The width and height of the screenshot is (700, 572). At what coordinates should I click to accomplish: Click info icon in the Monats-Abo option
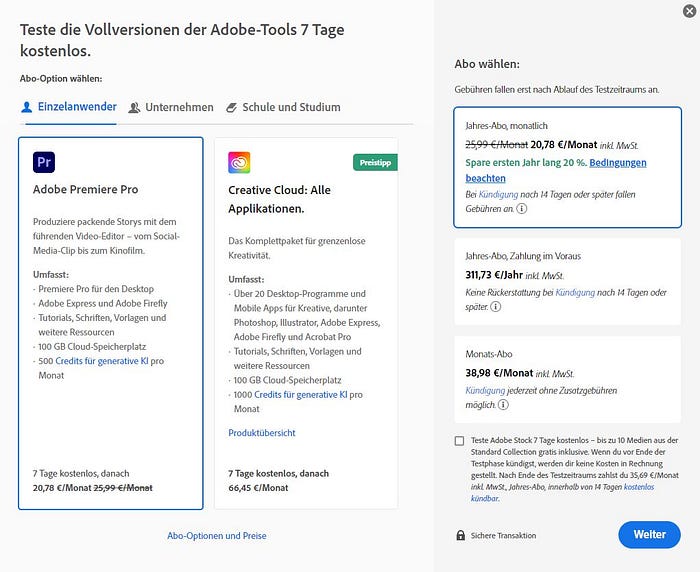click(x=505, y=405)
